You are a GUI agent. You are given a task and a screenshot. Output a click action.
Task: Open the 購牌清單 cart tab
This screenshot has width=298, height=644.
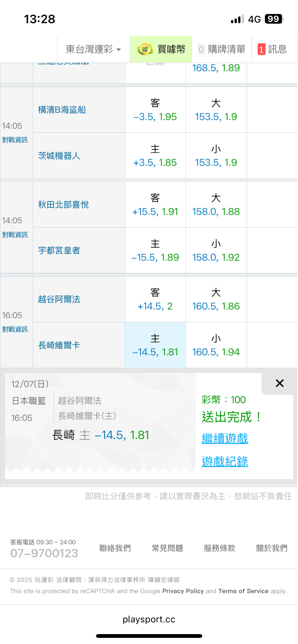click(222, 49)
